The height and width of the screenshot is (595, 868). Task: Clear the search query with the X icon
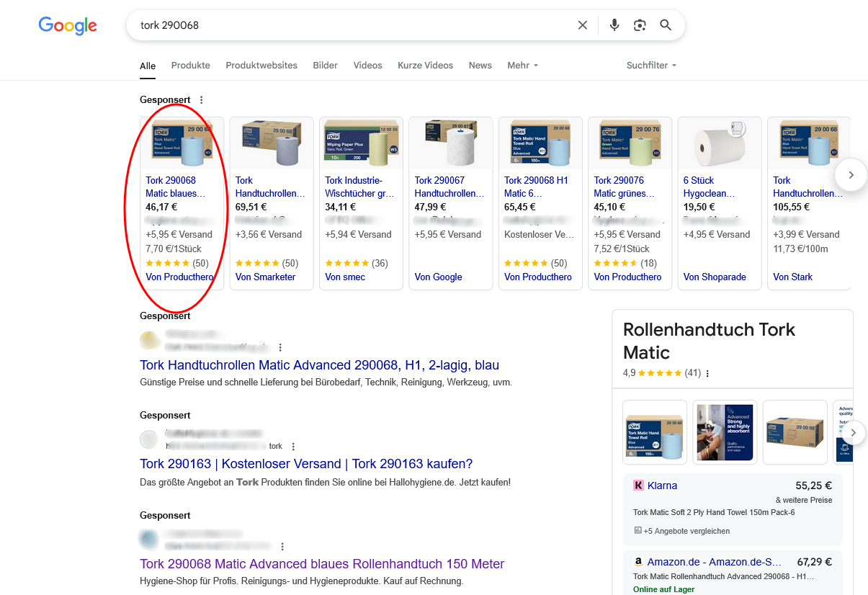point(583,25)
